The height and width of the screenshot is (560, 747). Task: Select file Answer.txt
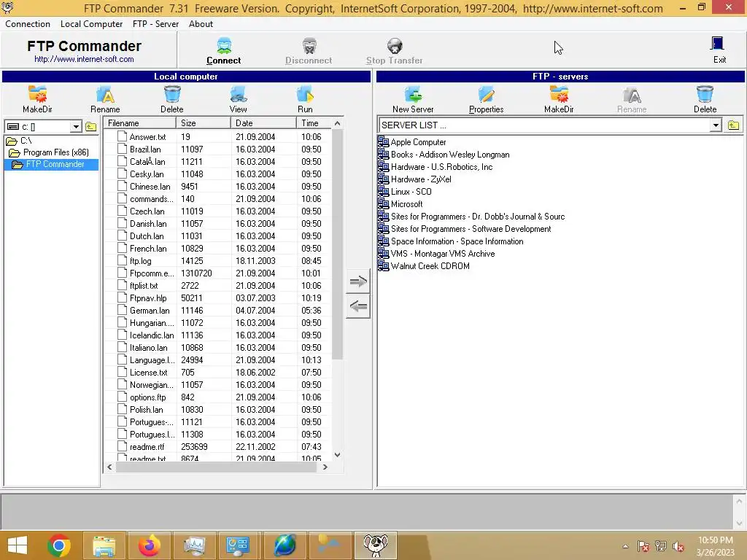tap(147, 136)
